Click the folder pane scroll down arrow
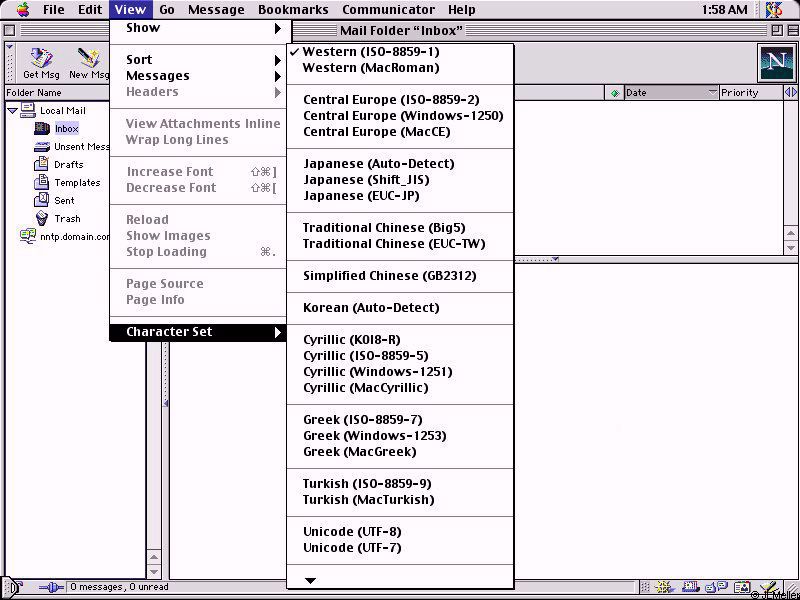Image resolution: width=800 pixels, height=600 pixels. 154,571
